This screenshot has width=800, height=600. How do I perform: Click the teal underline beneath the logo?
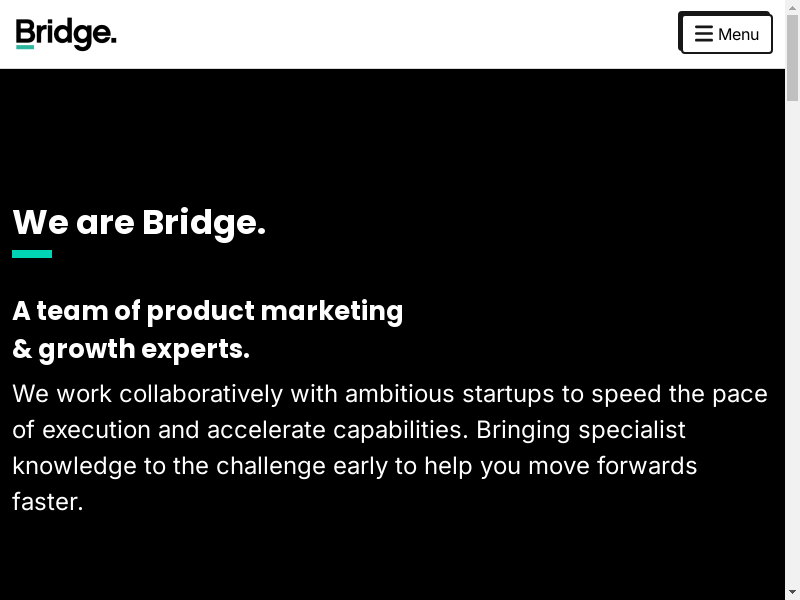coord(25,47)
